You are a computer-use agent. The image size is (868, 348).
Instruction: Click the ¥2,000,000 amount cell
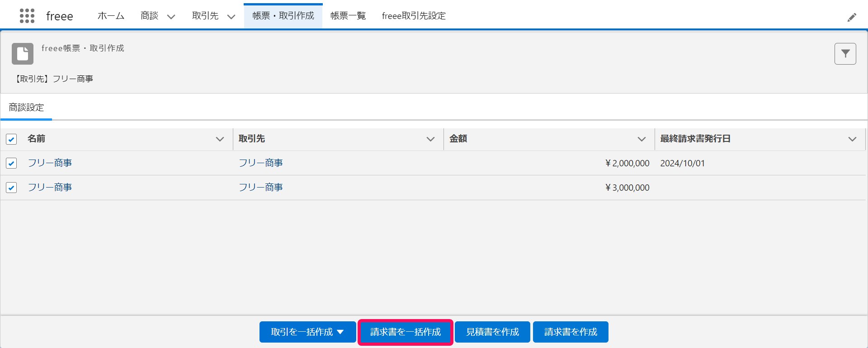[x=627, y=163]
